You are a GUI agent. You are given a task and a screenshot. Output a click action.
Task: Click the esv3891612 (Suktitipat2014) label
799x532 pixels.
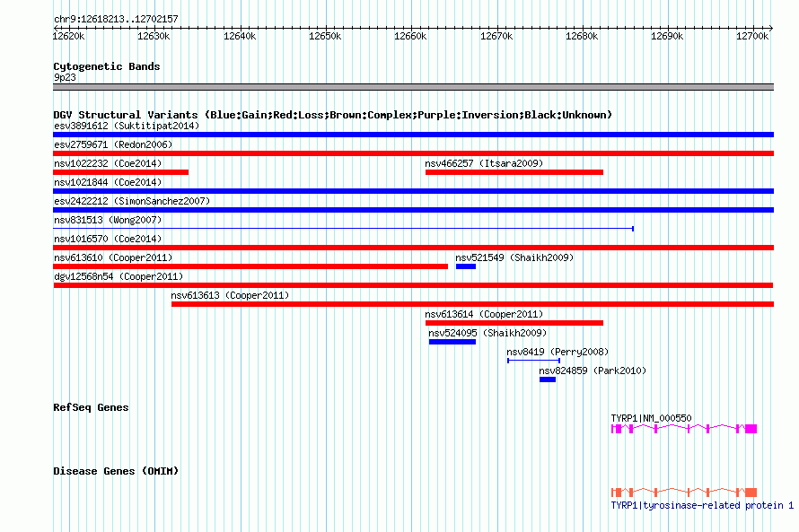[x=127, y=126]
